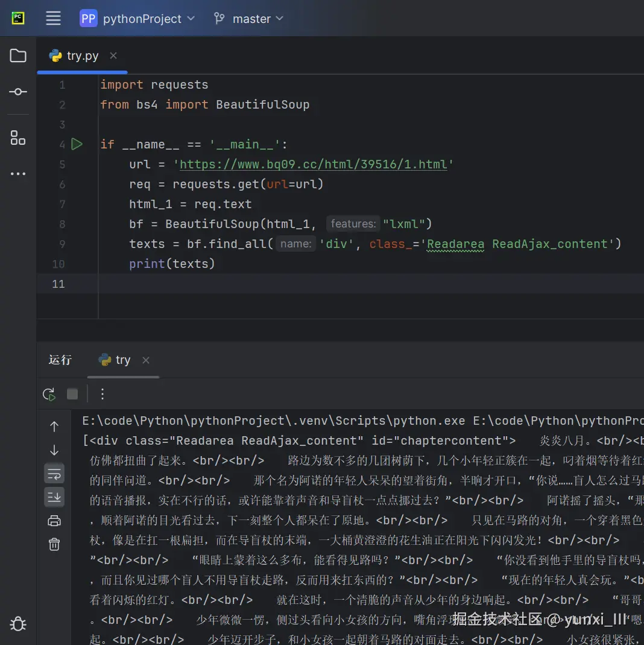Image resolution: width=644 pixels, height=645 pixels.
Task: Open the main hamburger menu
Action: tap(53, 18)
